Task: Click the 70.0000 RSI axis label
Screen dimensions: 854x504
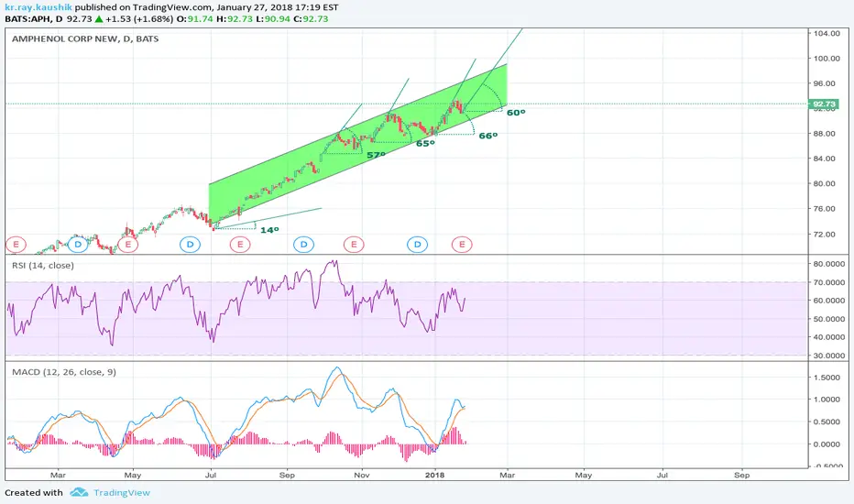Action: coord(828,282)
